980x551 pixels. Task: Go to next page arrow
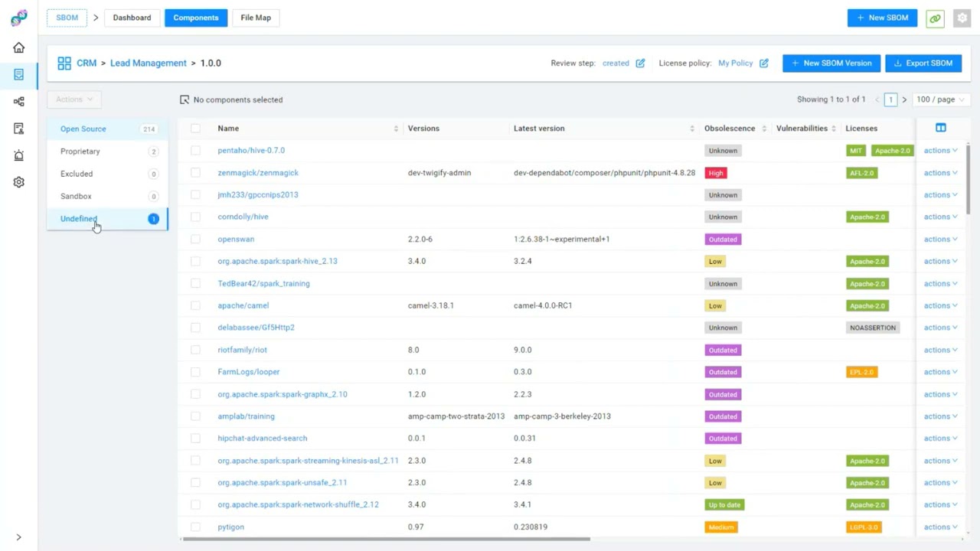904,99
